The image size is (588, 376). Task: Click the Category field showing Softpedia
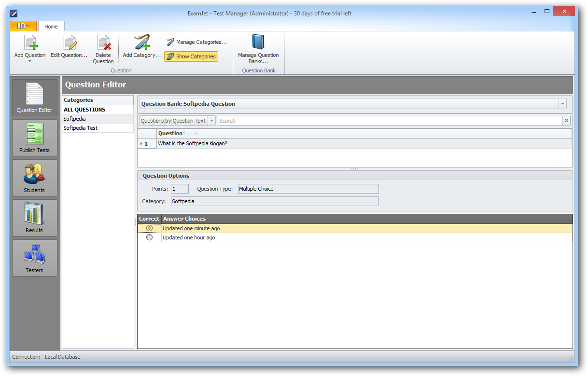pos(275,201)
